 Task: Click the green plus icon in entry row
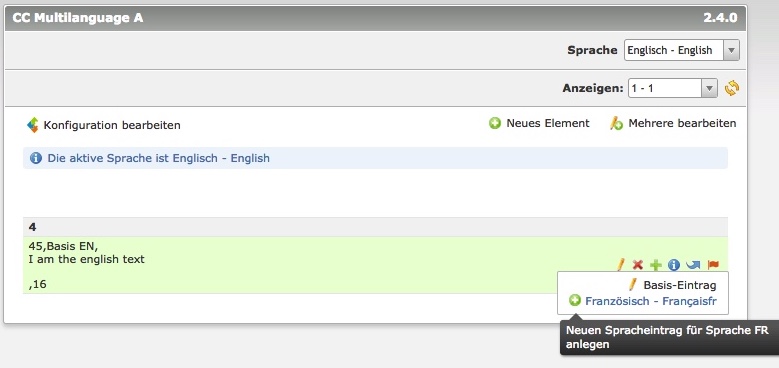[656, 265]
